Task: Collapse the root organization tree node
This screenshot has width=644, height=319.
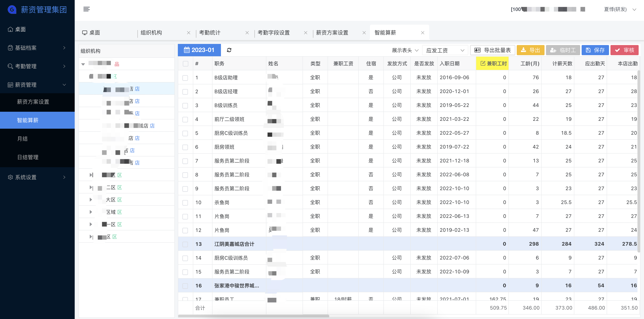Action: (x=83, y=64)
